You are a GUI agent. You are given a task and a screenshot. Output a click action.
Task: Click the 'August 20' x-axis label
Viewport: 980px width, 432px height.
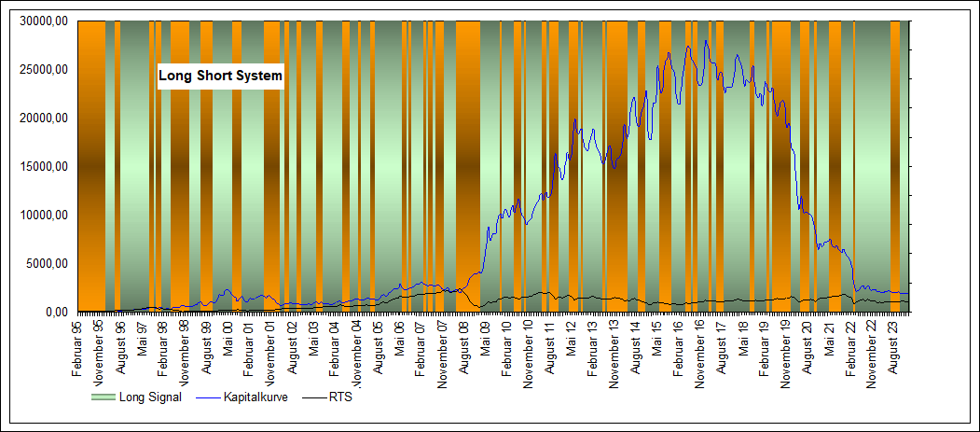[807, 348]
